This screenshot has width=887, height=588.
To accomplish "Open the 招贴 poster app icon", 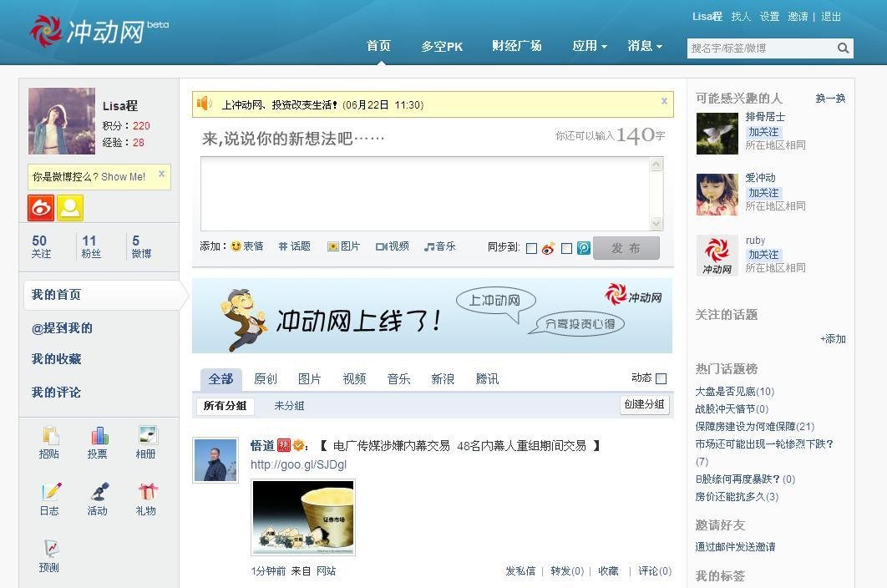I will (x=49, y=435).
